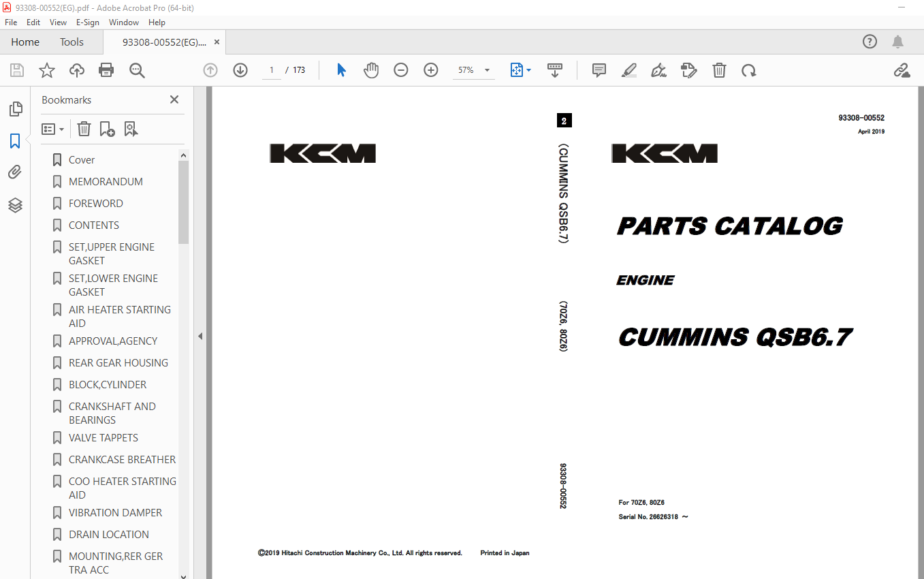Open the find text magnifier
This screenshot has width=924, height=579.
coord(137,70)
